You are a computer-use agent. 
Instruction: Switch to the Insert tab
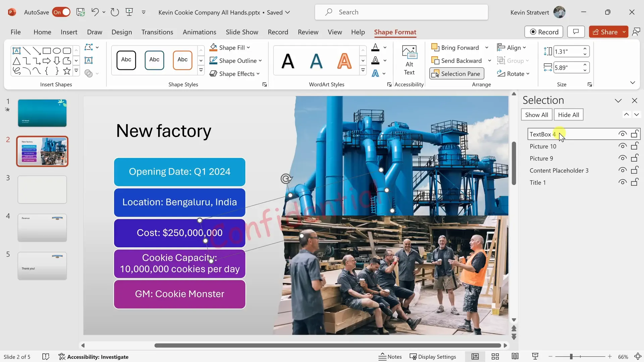click(x=69, y=32)
